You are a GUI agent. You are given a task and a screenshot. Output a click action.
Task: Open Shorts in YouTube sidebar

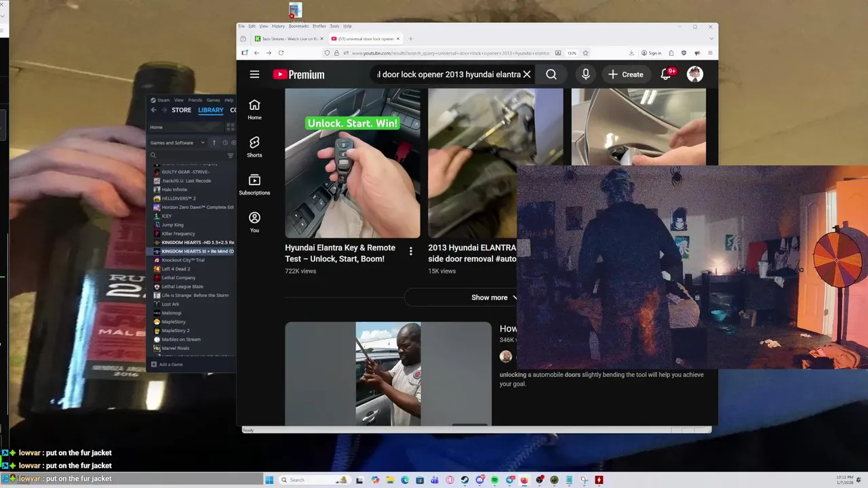254,146
